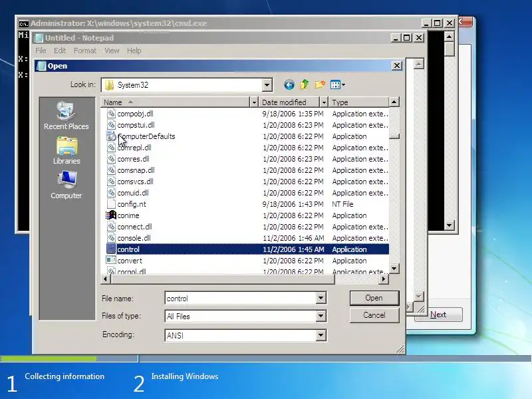Screen dimensions: 532x399
Task: Click the ComputerDefaults application icon
Action: pos(111,136)
